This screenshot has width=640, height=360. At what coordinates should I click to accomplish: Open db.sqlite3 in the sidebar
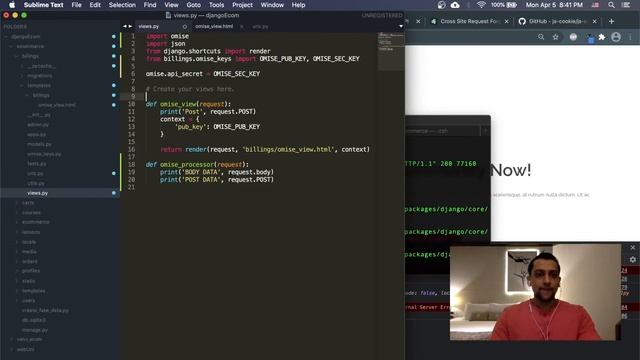(x=34, y=320)
